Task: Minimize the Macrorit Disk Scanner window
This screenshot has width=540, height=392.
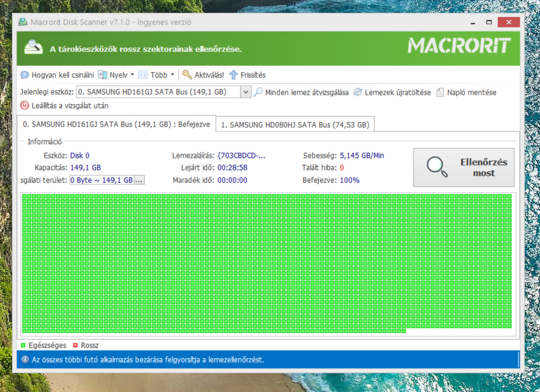Action: [x=473, y=22]
